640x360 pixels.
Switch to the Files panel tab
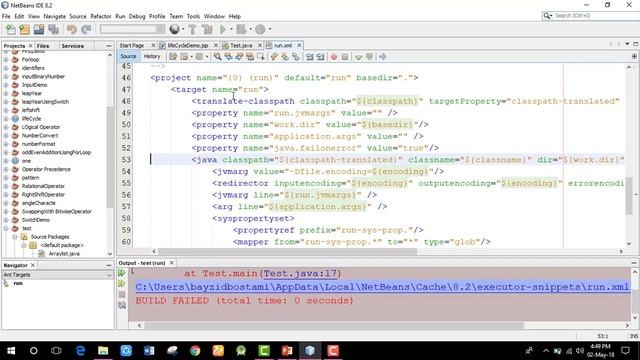(43, 46)
